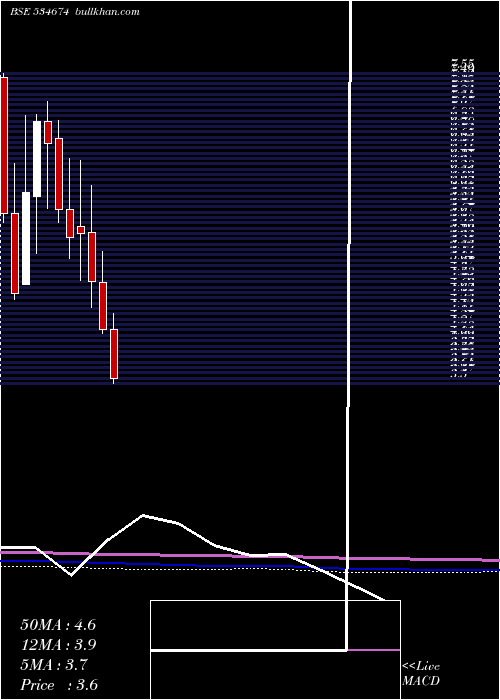Click the 12MA : 3.9 value
The image size is (500, 700).
(x=58, y=645)
